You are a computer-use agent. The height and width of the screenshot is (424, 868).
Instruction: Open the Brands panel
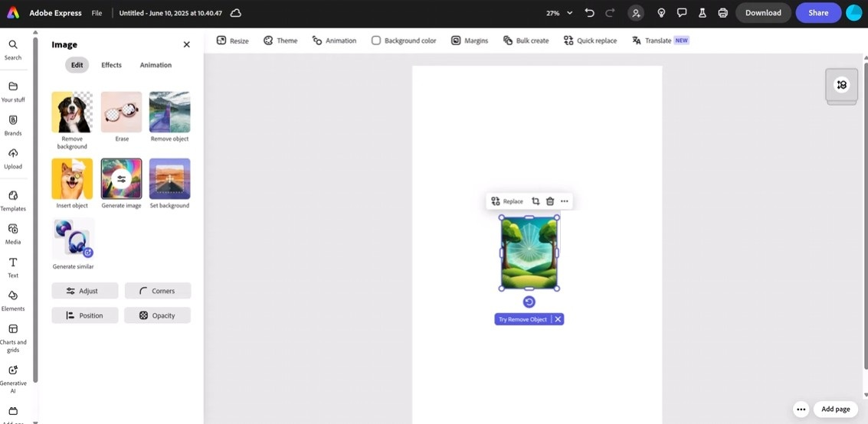pyautogui.click(x=13, y=126)
